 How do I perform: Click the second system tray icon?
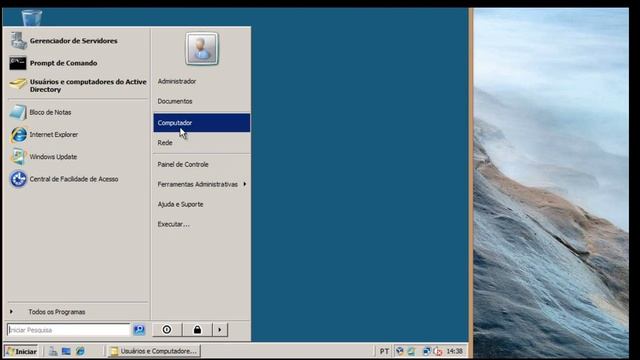[411, 351]
